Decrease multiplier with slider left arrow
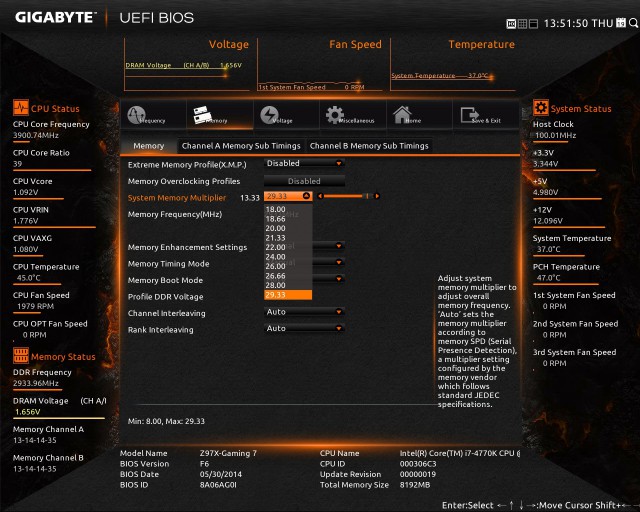This screenshot has width=640, height=512. (320, 196)
